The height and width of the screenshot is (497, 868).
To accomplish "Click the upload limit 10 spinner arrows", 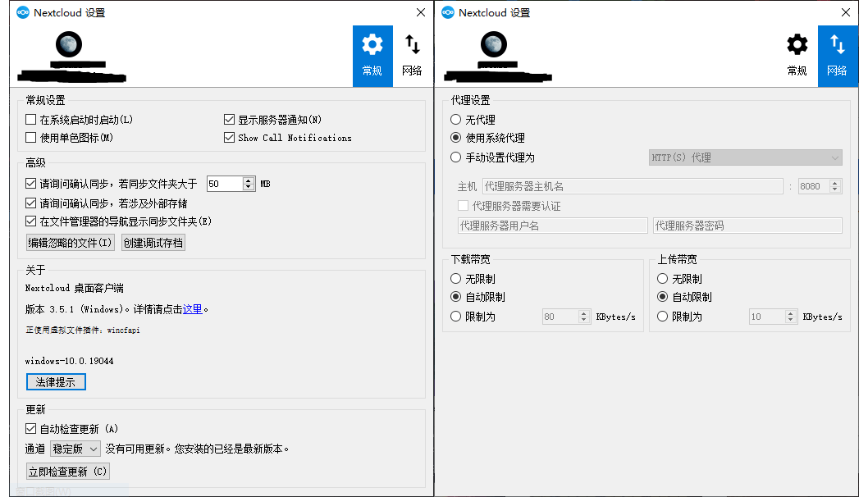I will point(791,317).
